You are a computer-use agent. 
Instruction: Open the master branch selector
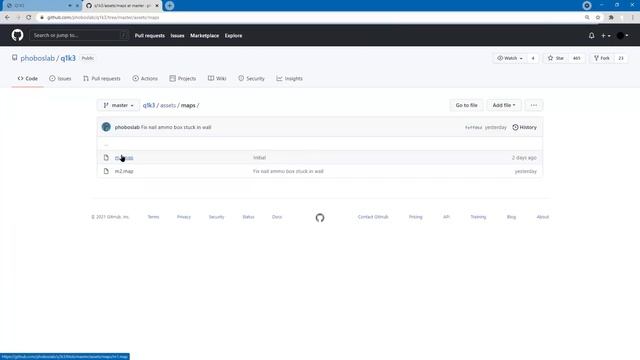[x=118, y=105]
